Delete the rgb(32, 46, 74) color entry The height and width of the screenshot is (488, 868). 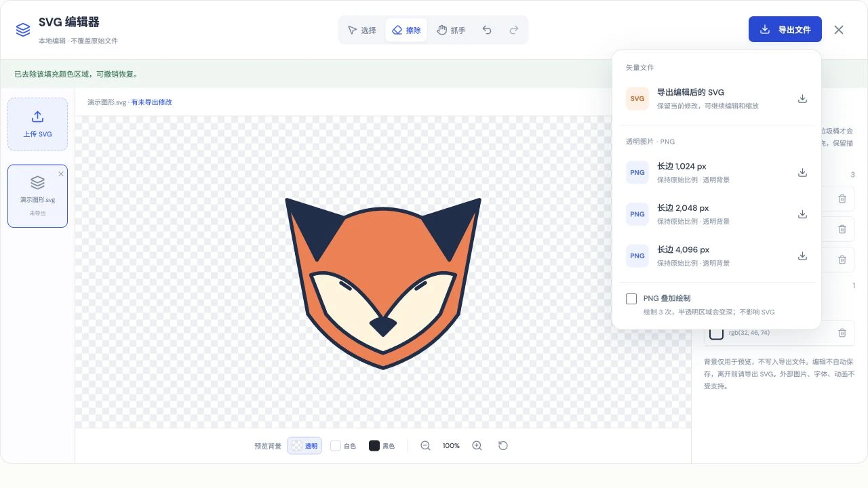click(842, 333)
